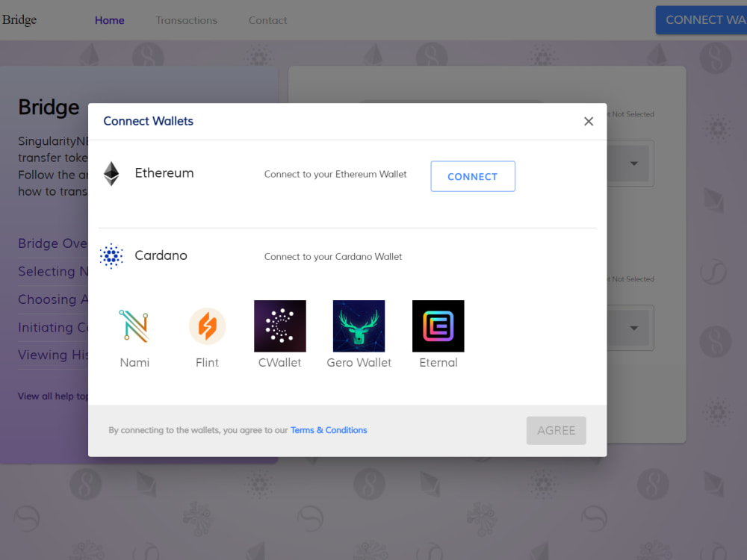Click the Bridge logo text in header

[19, 20]
